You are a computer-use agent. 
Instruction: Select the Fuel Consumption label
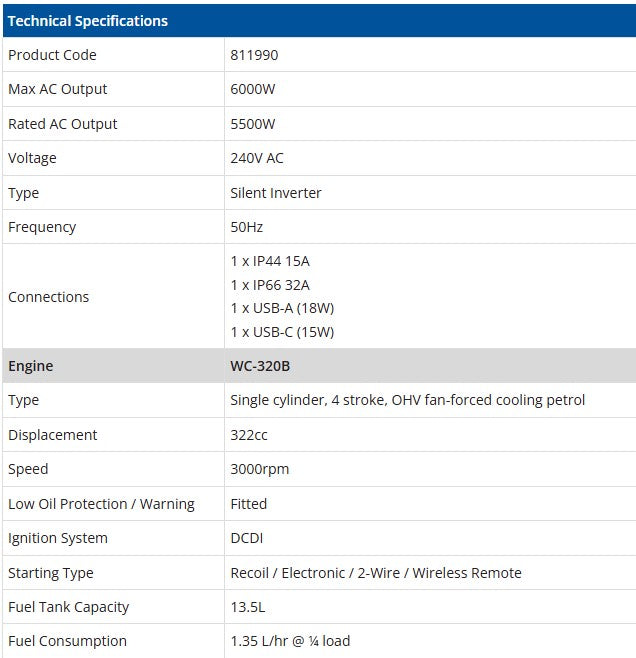tap(67, 641)
